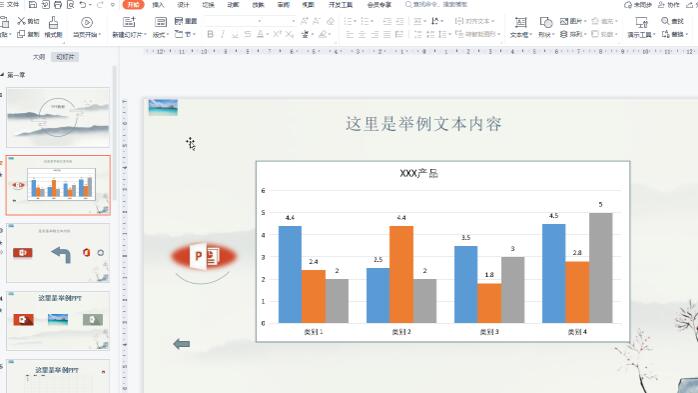Click the Replace icon

click(666, 34)
